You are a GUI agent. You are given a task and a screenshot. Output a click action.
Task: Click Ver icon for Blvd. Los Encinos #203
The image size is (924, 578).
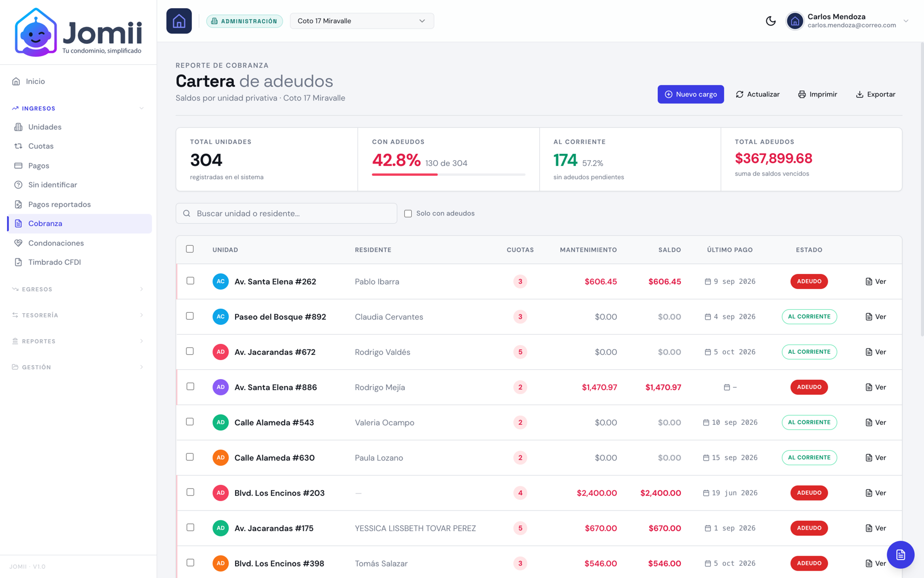(869, 493)
